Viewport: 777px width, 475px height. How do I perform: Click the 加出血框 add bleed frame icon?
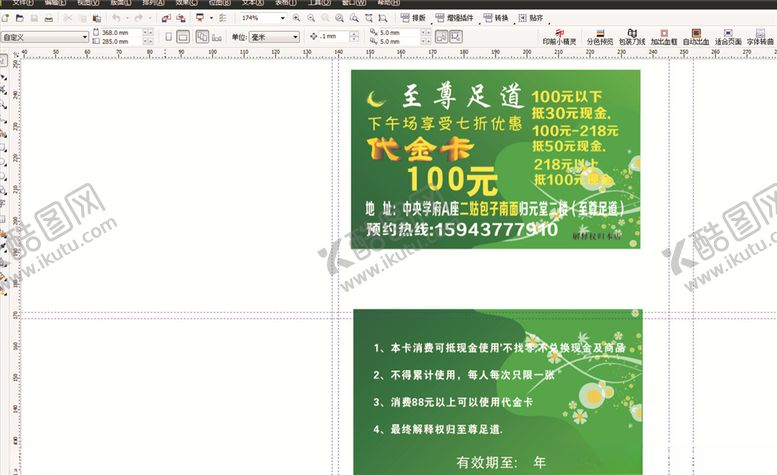[x=664, y=37]
